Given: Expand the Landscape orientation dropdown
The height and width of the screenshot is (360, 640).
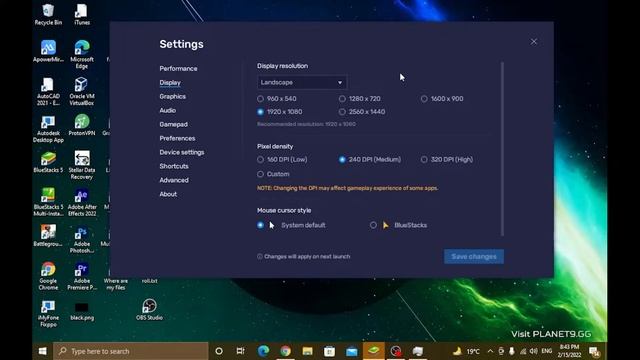Looking at the screenshot, I should pyautogui.click(x=302, y=82).
